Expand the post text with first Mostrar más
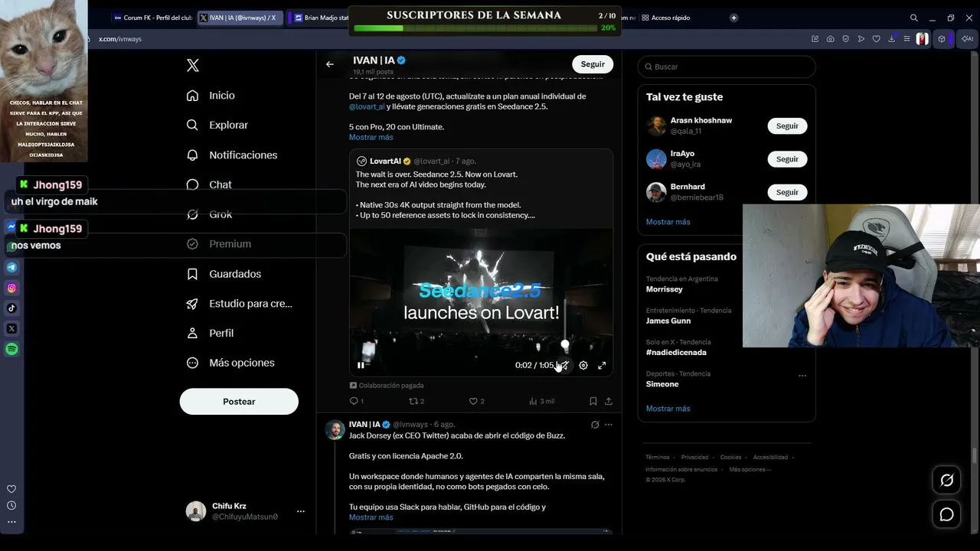 (371, 137)
